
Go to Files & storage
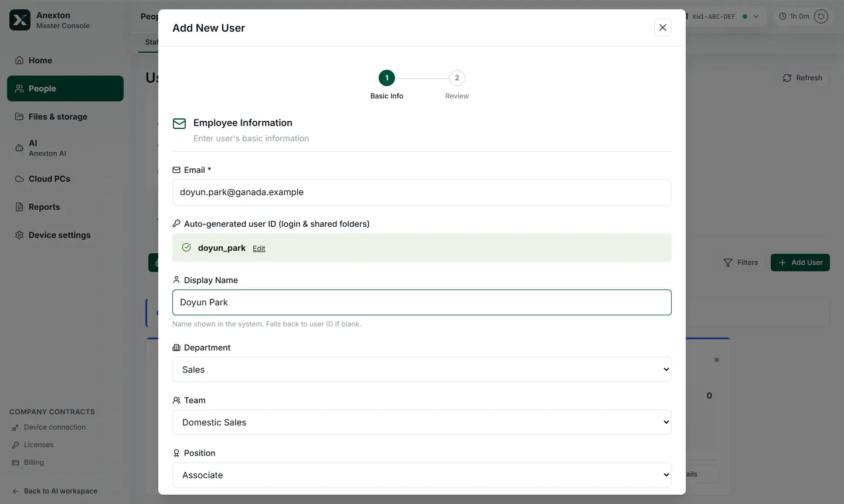pyautogui.click(x=65, y=117)
